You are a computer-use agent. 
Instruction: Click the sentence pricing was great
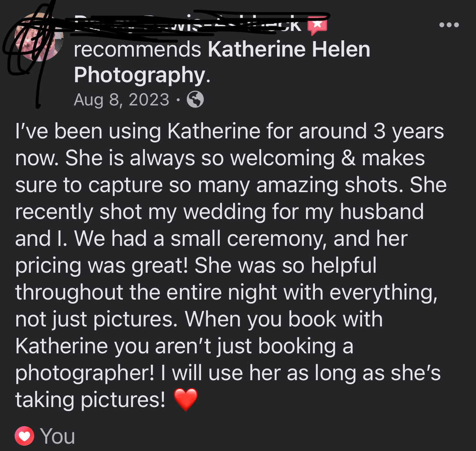(x=102, y=266)
